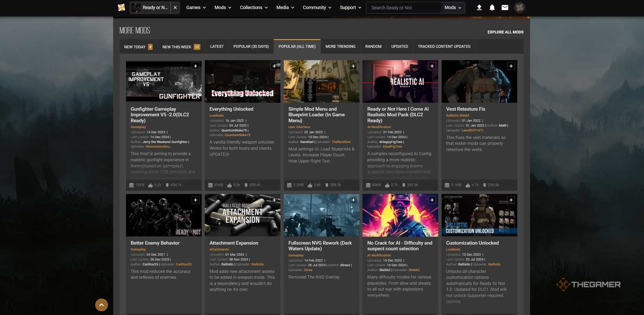The width and height of the screenshot is (644, 315).
Task: Open the search scope Mods dropdown
Action: (453, 7)
